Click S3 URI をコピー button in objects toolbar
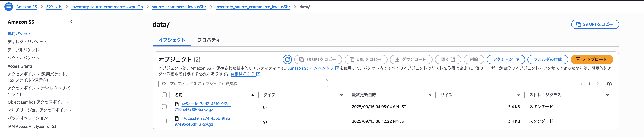Image resolution: width=644 pixels, height=137 pixels. tap(318, 59)
